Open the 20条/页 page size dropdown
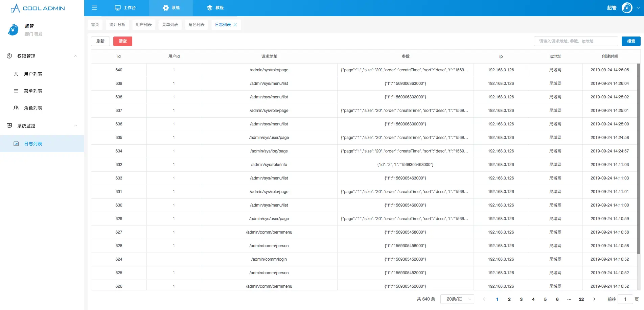644x310 pixels. (x=457, y=299)
